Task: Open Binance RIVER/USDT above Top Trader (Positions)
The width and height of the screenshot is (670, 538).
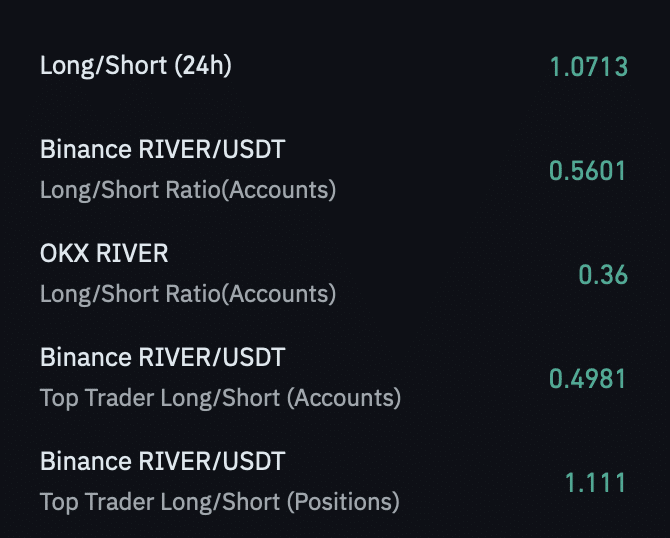Action: click(x=162, y=462)
